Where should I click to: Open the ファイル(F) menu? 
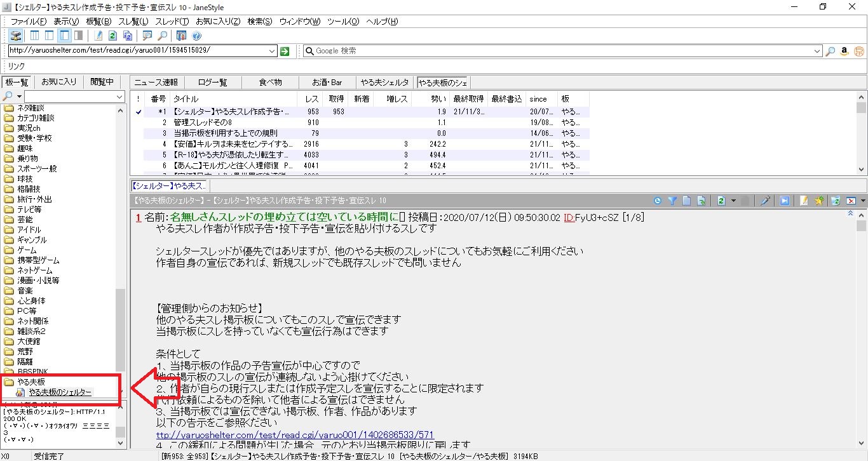coord(29,22)
